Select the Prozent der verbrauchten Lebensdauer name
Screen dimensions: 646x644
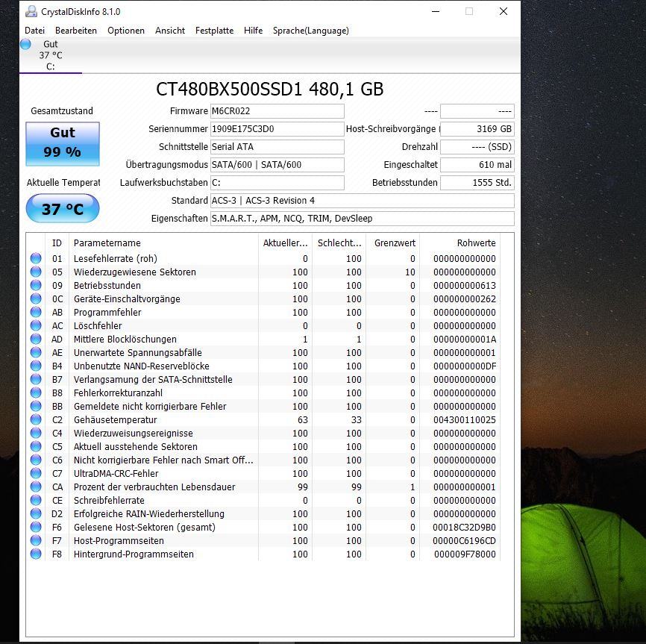click(x=154, y=487)
